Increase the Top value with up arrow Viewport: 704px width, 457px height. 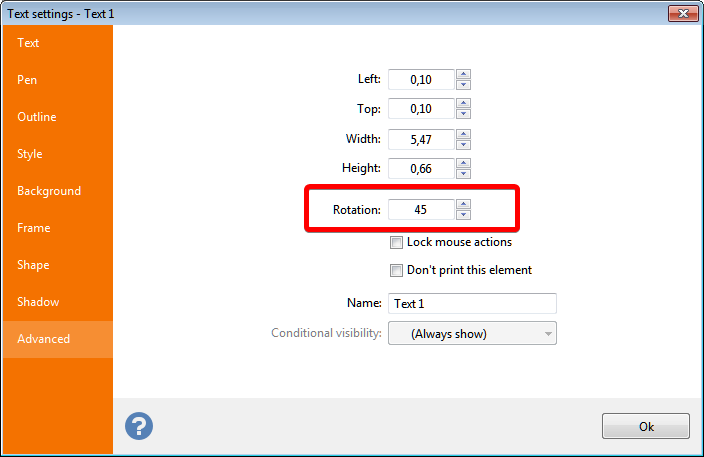463,104
